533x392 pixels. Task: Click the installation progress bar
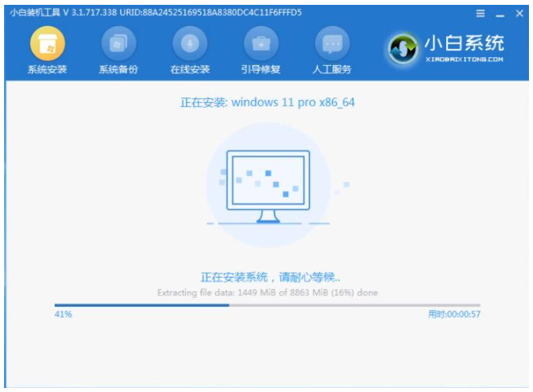coord(267,305)
